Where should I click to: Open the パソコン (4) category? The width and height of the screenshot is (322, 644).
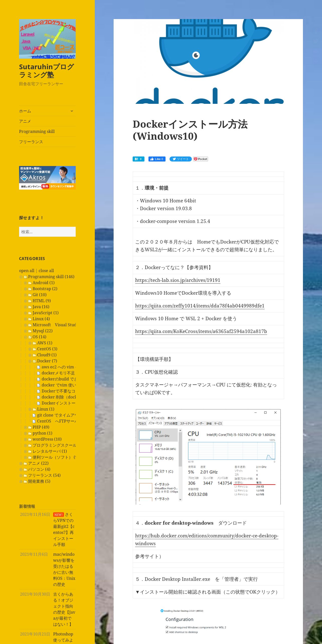(x=39, y=469)
